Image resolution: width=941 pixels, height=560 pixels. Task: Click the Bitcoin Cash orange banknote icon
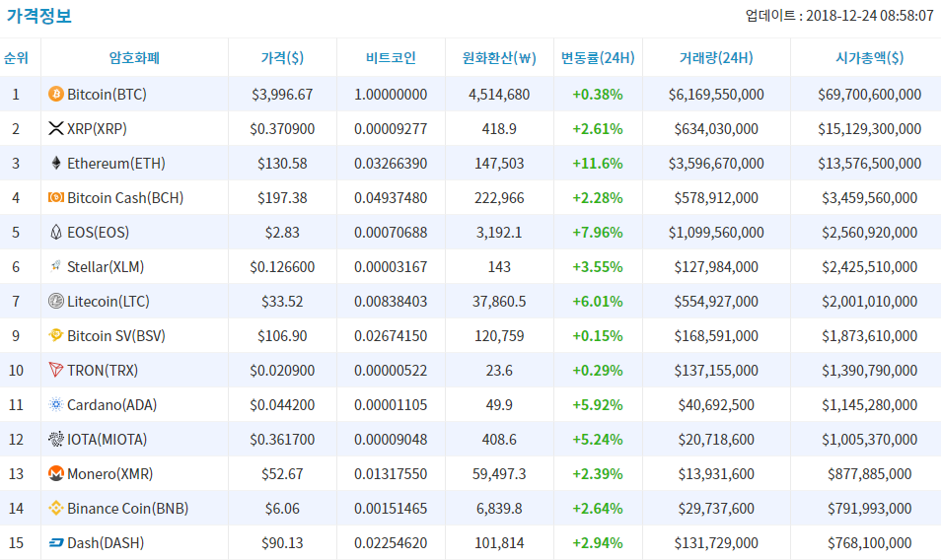coord(56,197)
